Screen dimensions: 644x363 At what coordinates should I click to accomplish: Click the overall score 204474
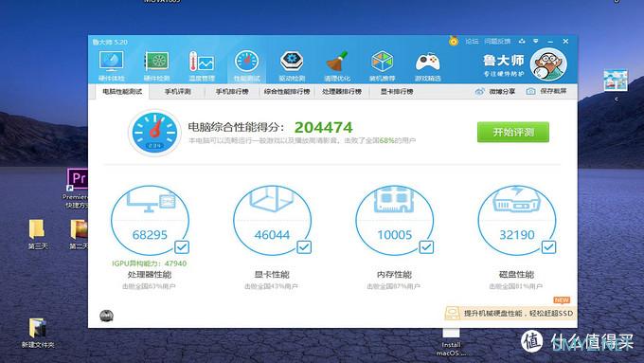pos(323,127)
